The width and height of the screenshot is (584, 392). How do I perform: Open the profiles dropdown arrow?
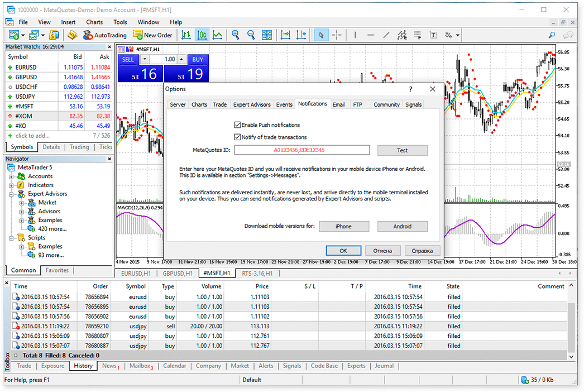43,35
